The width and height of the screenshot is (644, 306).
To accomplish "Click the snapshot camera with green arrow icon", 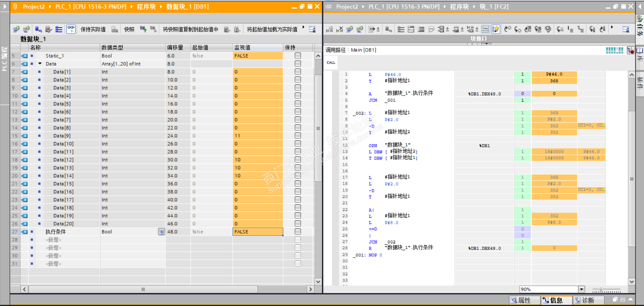I will (143, 29).
